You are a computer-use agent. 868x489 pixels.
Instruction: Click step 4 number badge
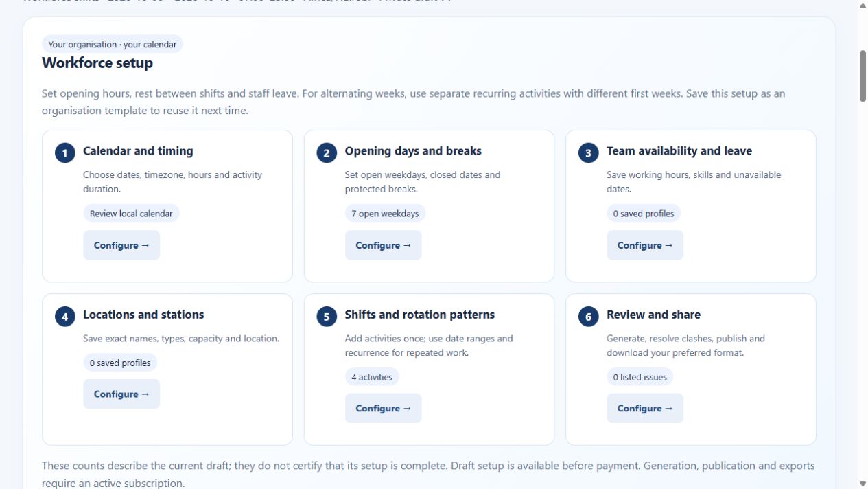click(65, 317)
